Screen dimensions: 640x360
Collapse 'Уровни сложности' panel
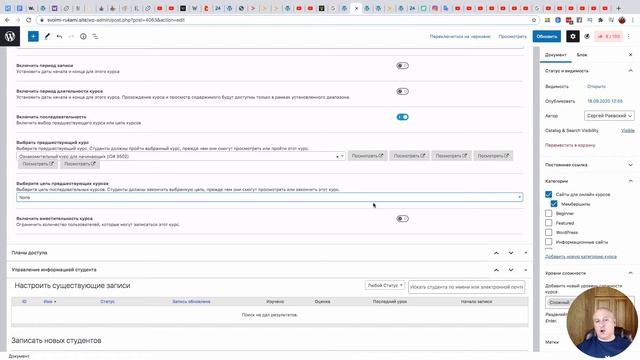coord(631,273)
